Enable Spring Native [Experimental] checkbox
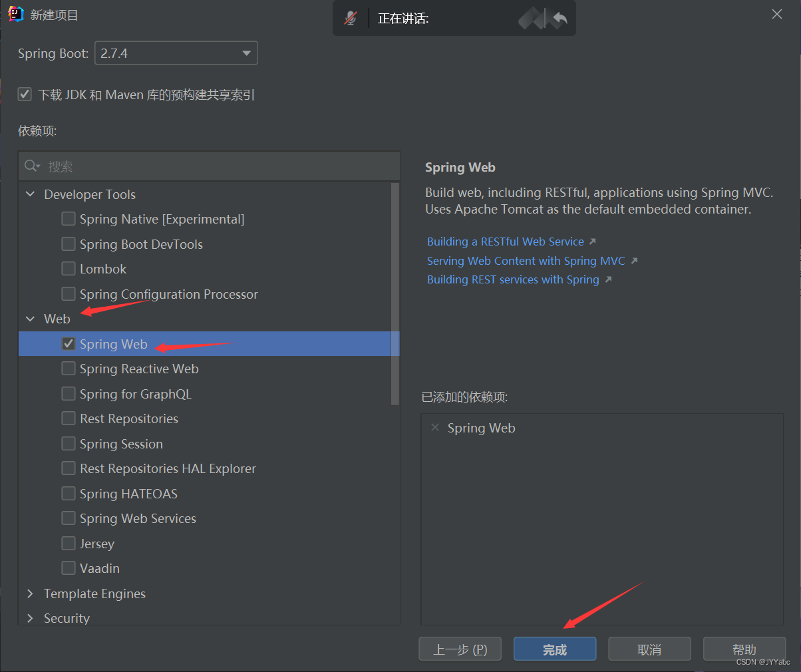The image size is (801, 672). pos(68,219)
